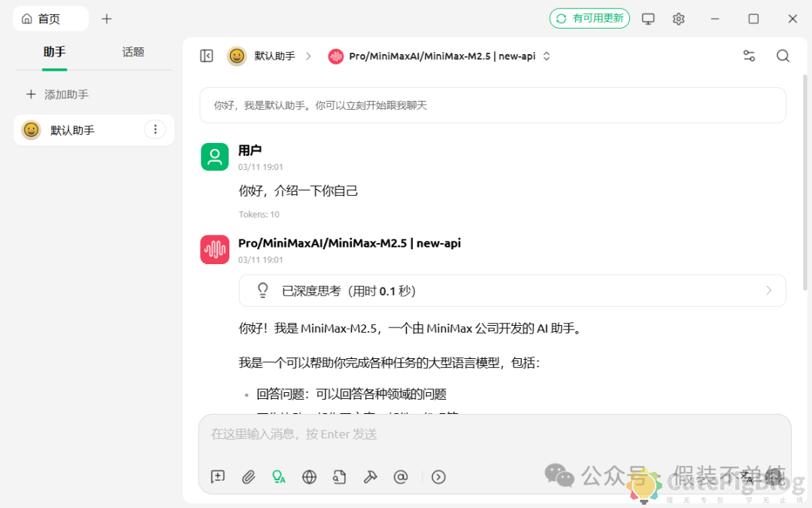The height and width of the screenshot is (508, 812).
Task: Open the MiniMax-M2.5 model selector dropdown
Action: coord(438,56)
